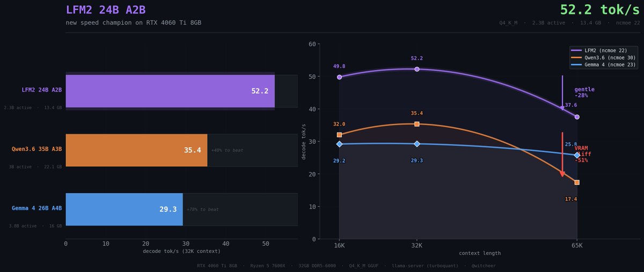Click the 17.4 data label on Qwen line

point(571,199)
